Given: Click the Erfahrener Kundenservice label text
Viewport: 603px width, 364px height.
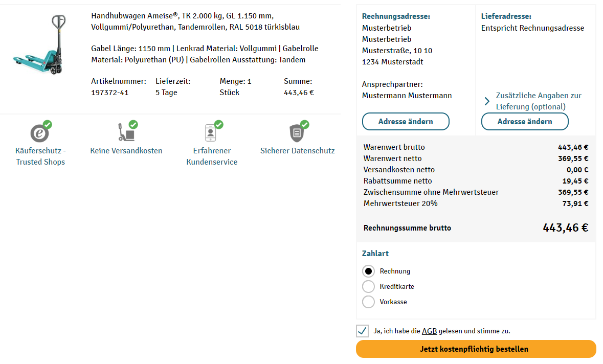Looking at the screenshot, I should [212, 156].
